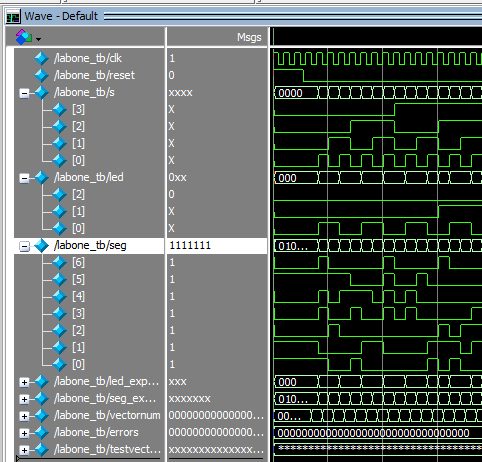Click the 000 value in led waveform
This screenshot has height=462, width=482.
[x=287, y=178]
